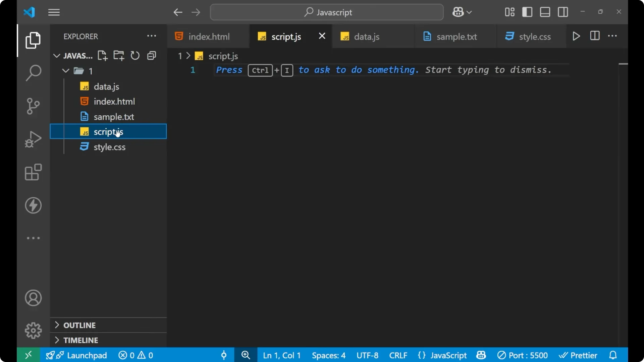Click Port : 5500 in the status bar
This screenshot has width=644, height=362.
(523, 355)
